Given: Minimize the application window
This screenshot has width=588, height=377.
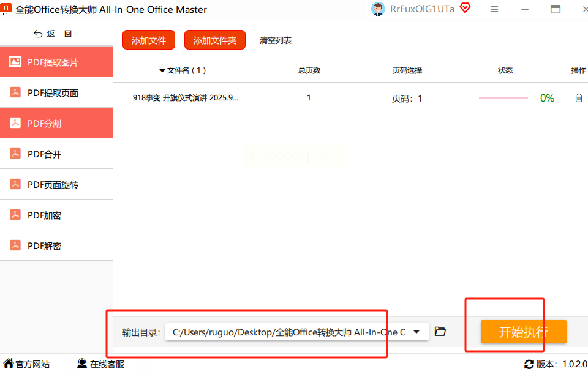Looking at the screenshot, I should click(525, 9).
